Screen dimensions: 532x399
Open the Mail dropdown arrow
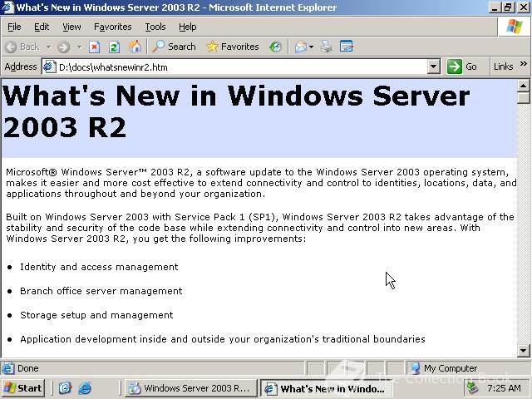(x=311, y=47)
